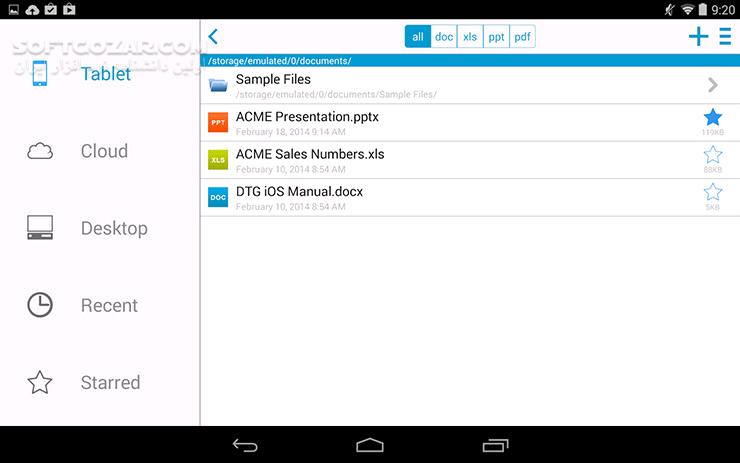Tap the battery icon in status bar

tap(703, 9)
